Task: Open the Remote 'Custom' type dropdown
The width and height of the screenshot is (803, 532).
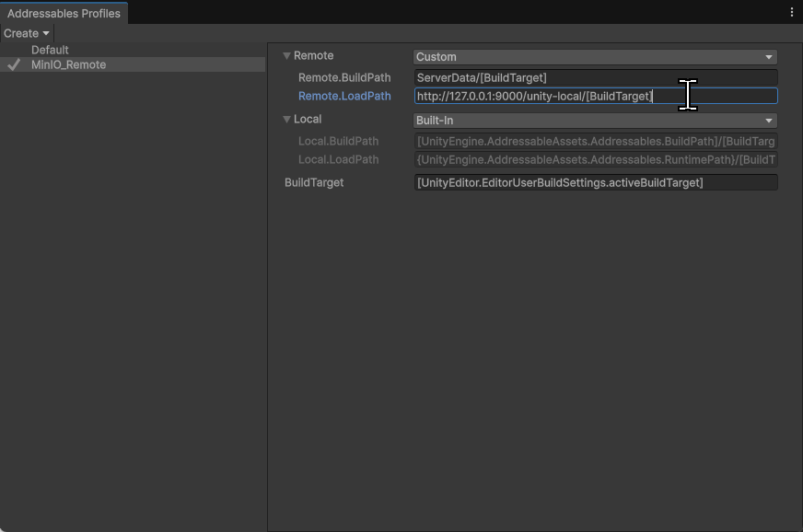Action: (595, 57)
